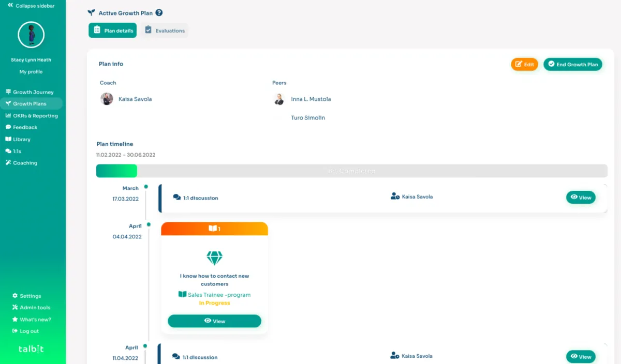Click the diamond skill icon on the card
Viewport: 621px width, 364px height.
(x=214, y=258)
